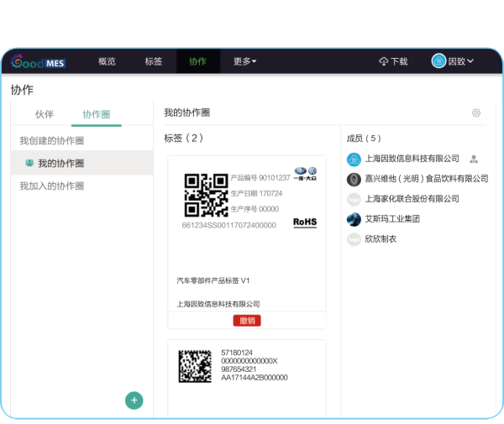Expand 我加入的协作圈 section
This screenshot has width=504, height=424.
point(52,186)
